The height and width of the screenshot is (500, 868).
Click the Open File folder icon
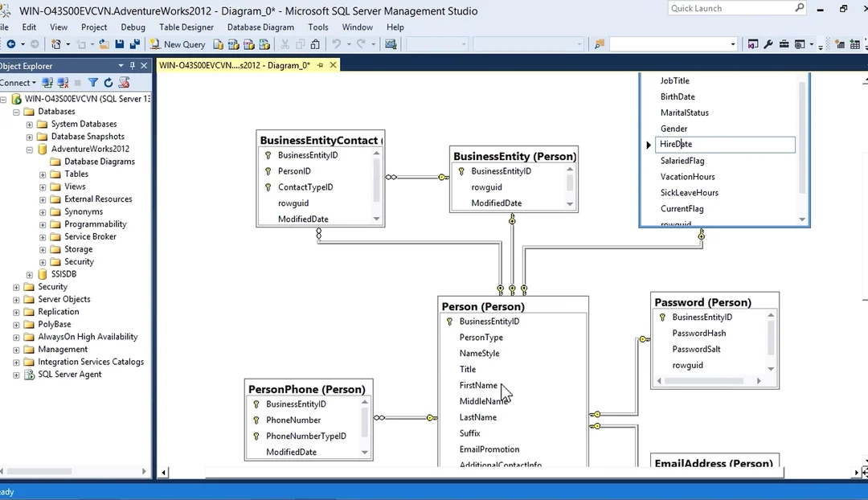click(104, 44)
